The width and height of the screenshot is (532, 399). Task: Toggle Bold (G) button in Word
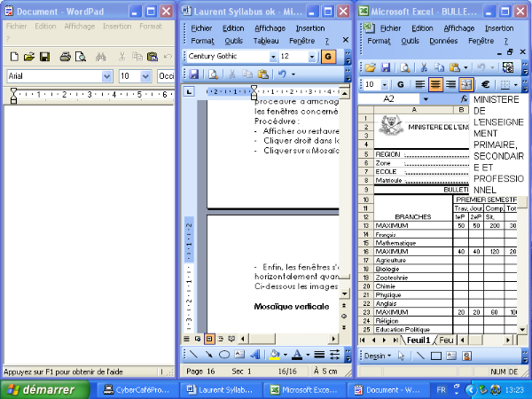tap(327, 56)
